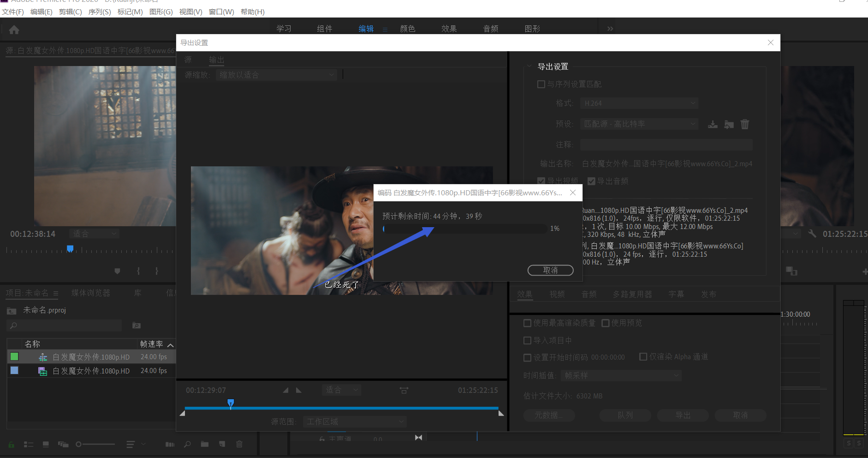Import an export preset
This screenshot has width=868, height=458.
(729, 124)
